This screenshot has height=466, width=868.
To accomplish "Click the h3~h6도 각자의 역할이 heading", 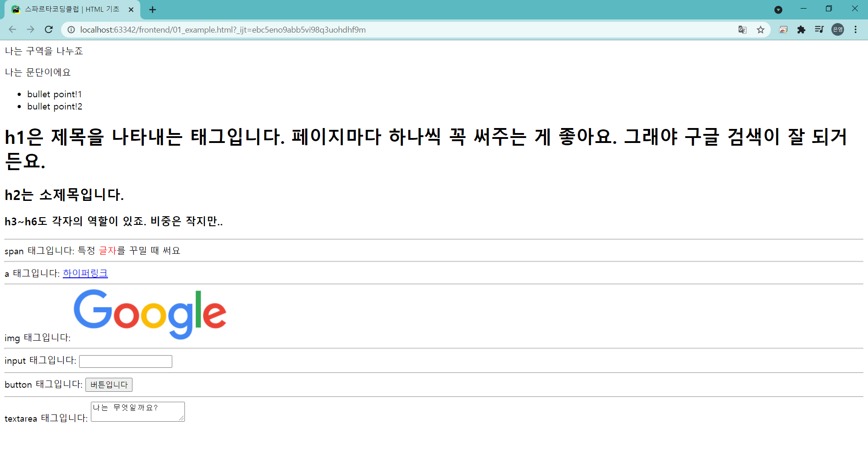I will pos(114,221).
